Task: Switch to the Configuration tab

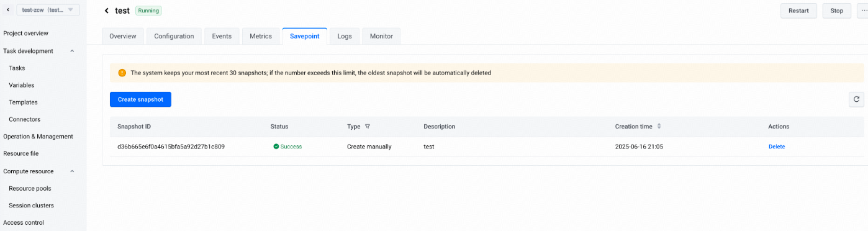Action: point(174,36)
